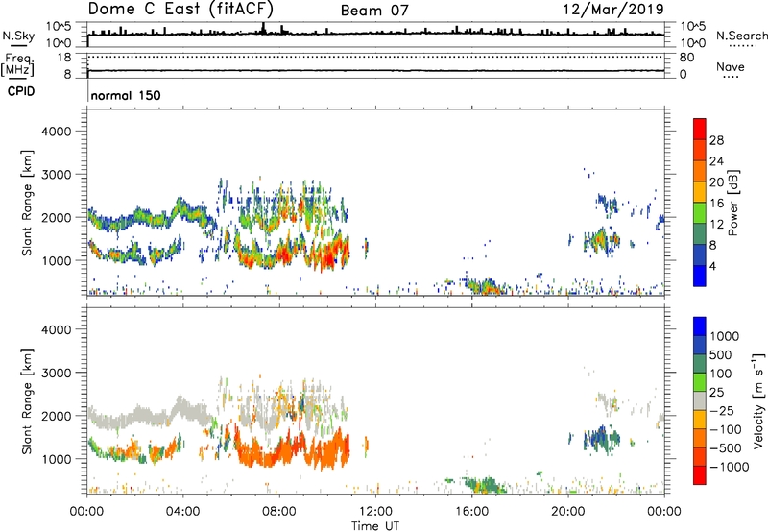Pick the blue top segment of velocity colorbar

(700, 326)
